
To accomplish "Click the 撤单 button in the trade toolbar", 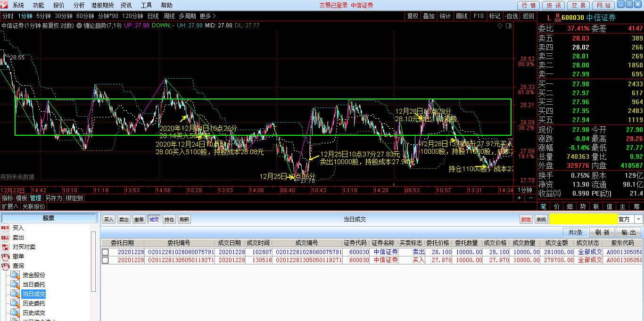I will [139, 220].
